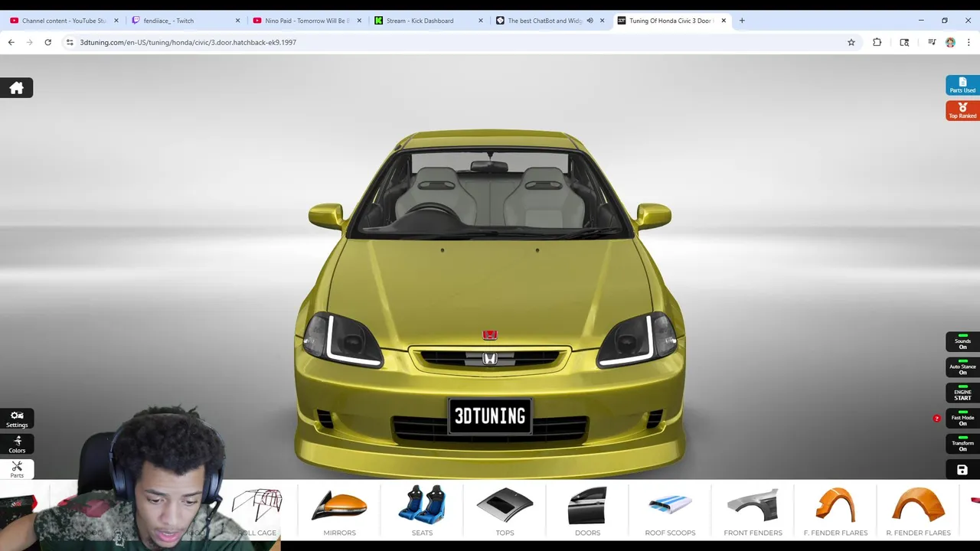Image resolution: width=980 pixels, height=551 pixels.
Task: Close the Twitch tab
Action: click(x=237, y=21)
